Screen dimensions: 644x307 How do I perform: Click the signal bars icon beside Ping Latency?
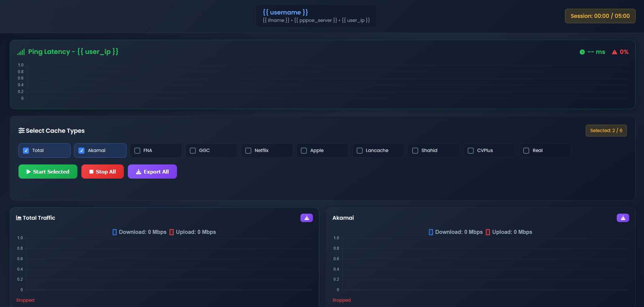coord(21,52)
